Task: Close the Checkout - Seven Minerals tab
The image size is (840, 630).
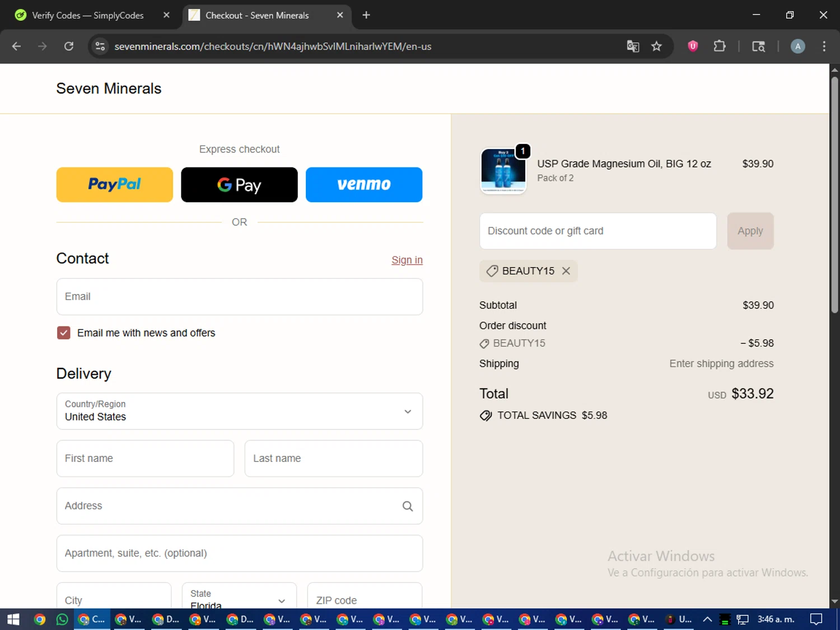Action: (x=340, y=15)
